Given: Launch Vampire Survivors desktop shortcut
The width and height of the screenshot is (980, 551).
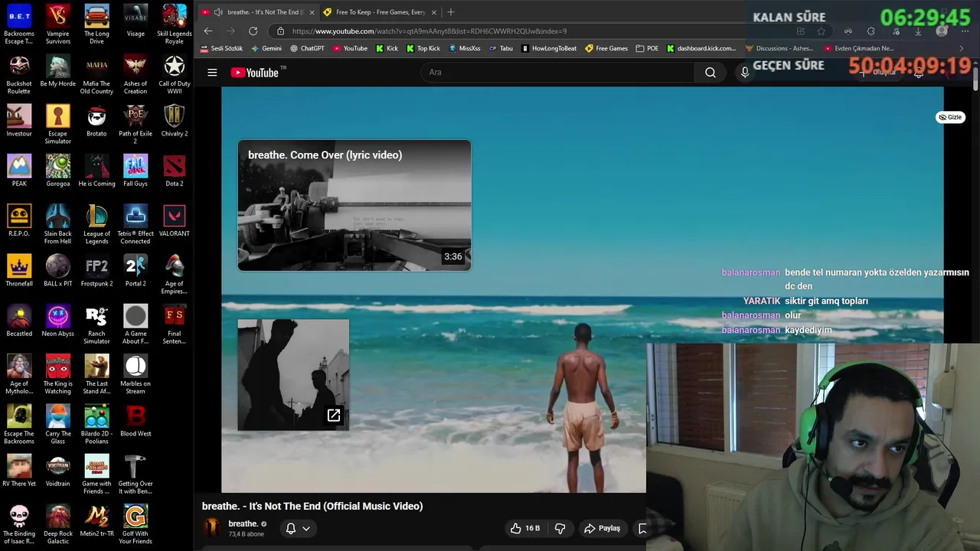Looking at the screenshot, I should point(58,24).
